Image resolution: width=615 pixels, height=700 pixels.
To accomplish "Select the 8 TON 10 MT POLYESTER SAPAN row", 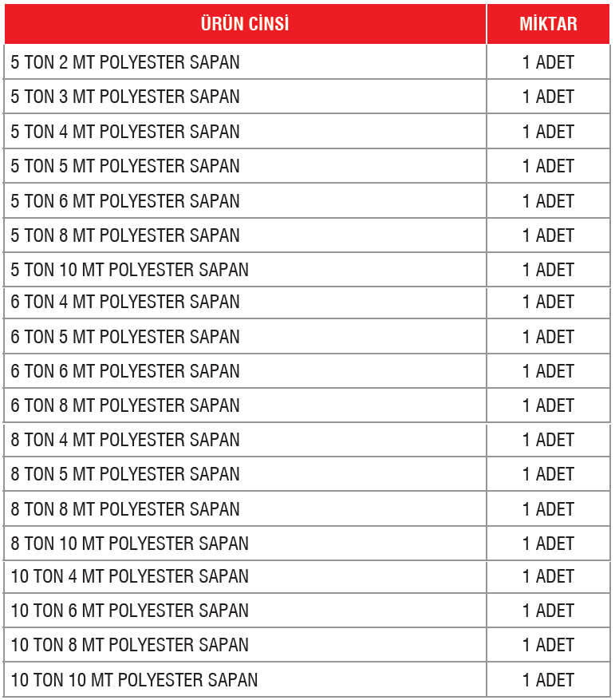I will tap(130, 544).
